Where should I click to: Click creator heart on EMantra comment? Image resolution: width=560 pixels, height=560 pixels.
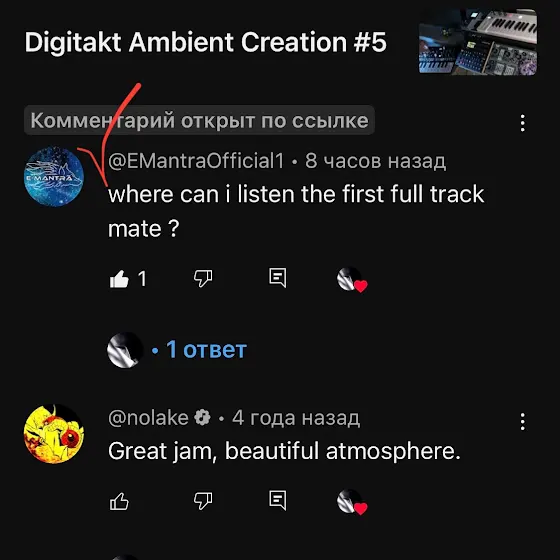click(352, 280)
